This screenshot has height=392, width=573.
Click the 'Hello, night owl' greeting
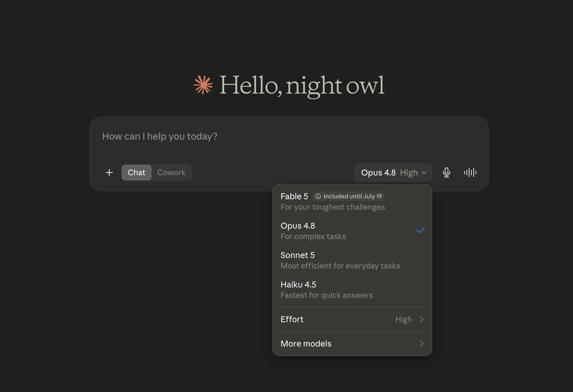302,86
